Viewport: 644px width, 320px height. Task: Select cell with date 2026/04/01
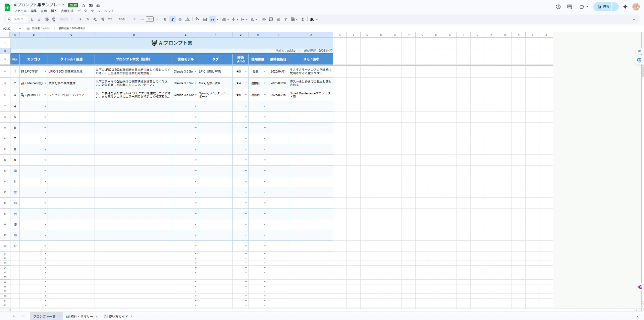click(x=278, y=72)
